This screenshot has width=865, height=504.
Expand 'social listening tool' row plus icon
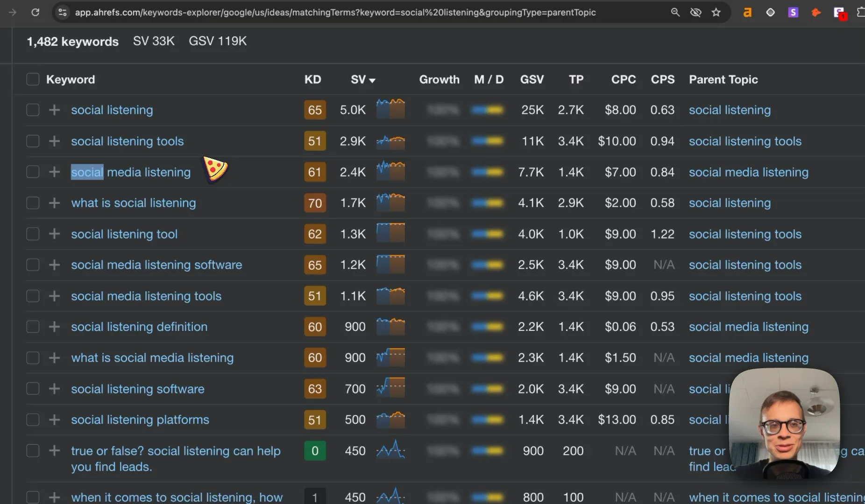pos(54,234)
